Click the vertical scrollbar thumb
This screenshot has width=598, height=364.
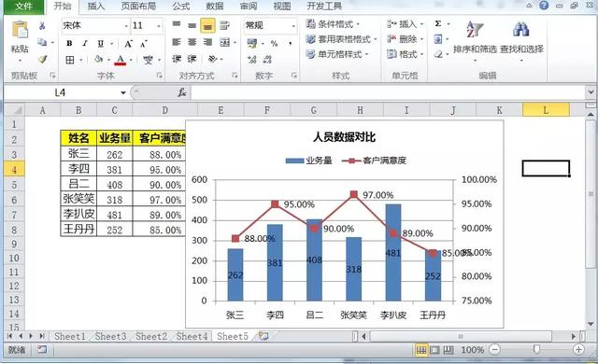pyautogui.click(x=591, y=194)
